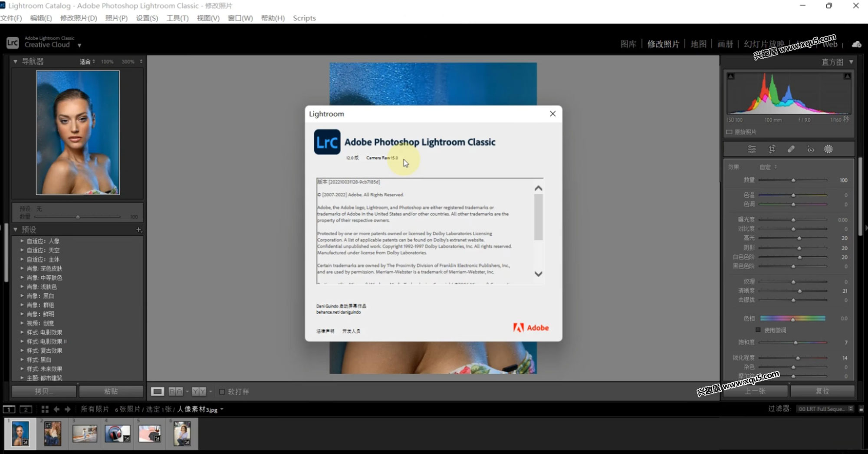This screenshot has width=868, height=454.
Task: Click the 粘贴 paste settings button
Action: (111, 391)
